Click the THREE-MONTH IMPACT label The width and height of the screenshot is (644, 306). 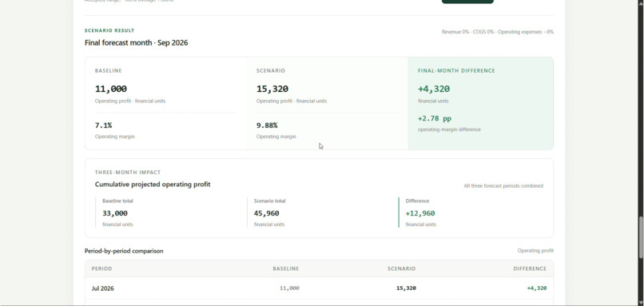128,172
